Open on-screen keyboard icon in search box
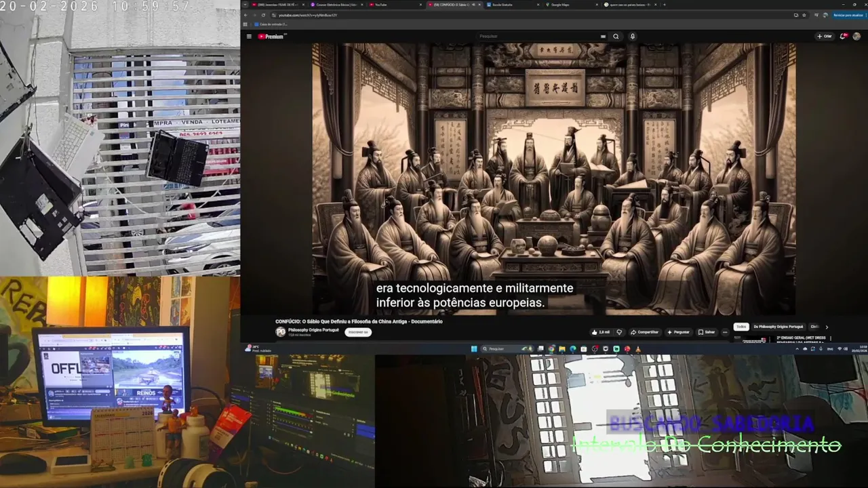 603,37
